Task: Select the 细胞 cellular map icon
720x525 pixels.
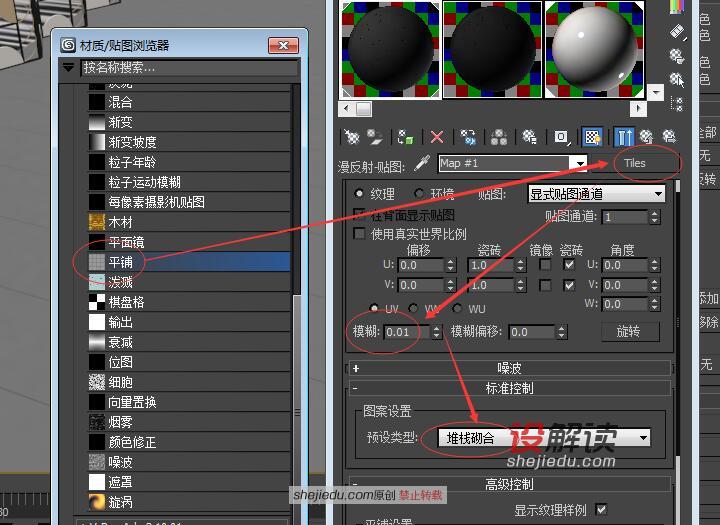Action: (x=96, y=382)
